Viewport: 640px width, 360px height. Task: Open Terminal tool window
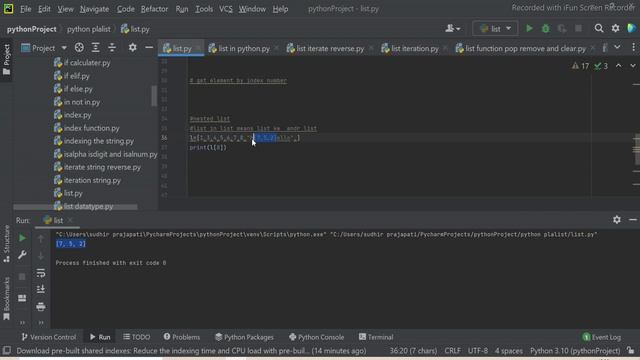[376, 337]
